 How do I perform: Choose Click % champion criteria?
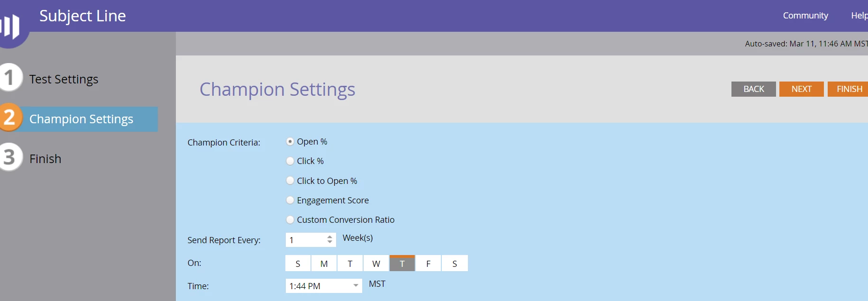pyautogui.click(x=290, y=161)
